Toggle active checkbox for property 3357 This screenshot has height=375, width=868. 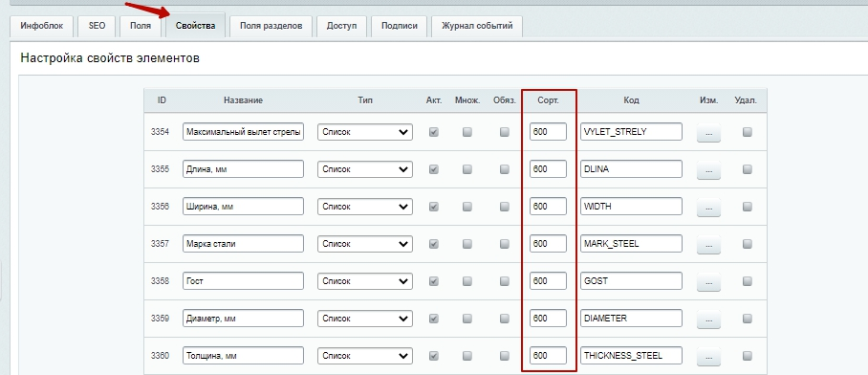[434, 244]
